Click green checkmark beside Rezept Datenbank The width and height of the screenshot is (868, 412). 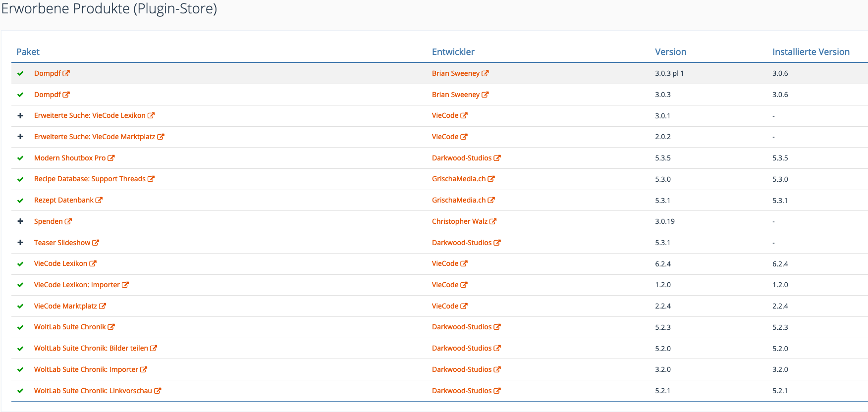click(x=20, y=201)
